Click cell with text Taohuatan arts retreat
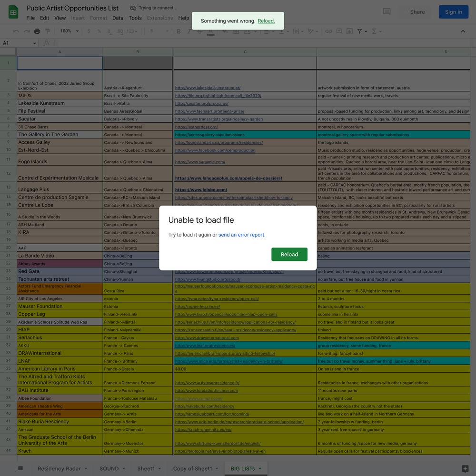 click(60, 279)
